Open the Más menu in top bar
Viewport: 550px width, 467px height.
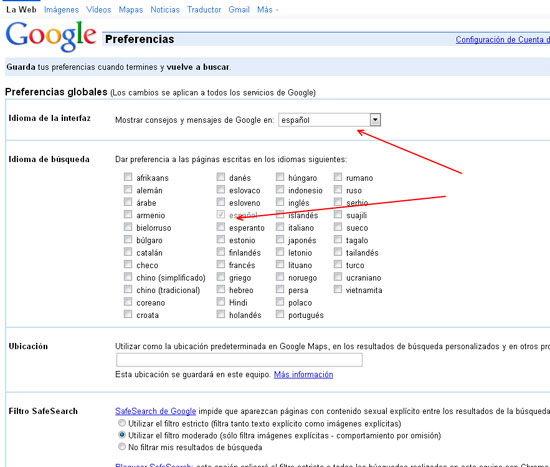267,10
